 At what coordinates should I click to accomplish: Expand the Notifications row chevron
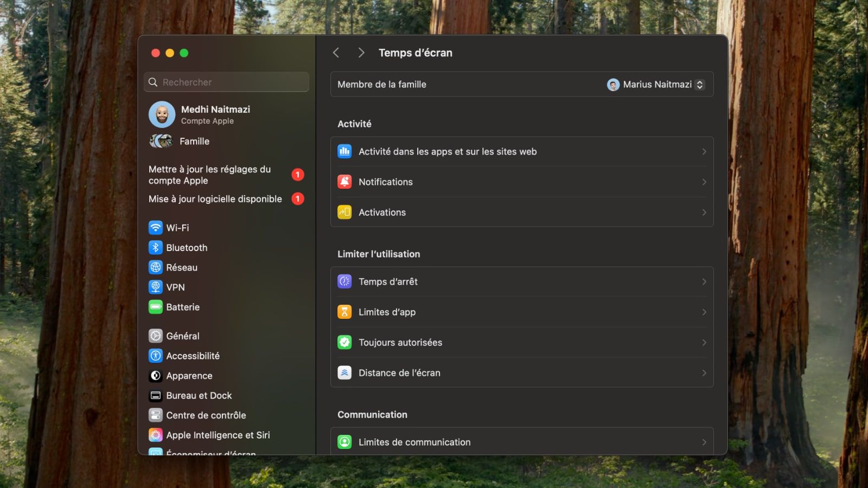(704, 182)
